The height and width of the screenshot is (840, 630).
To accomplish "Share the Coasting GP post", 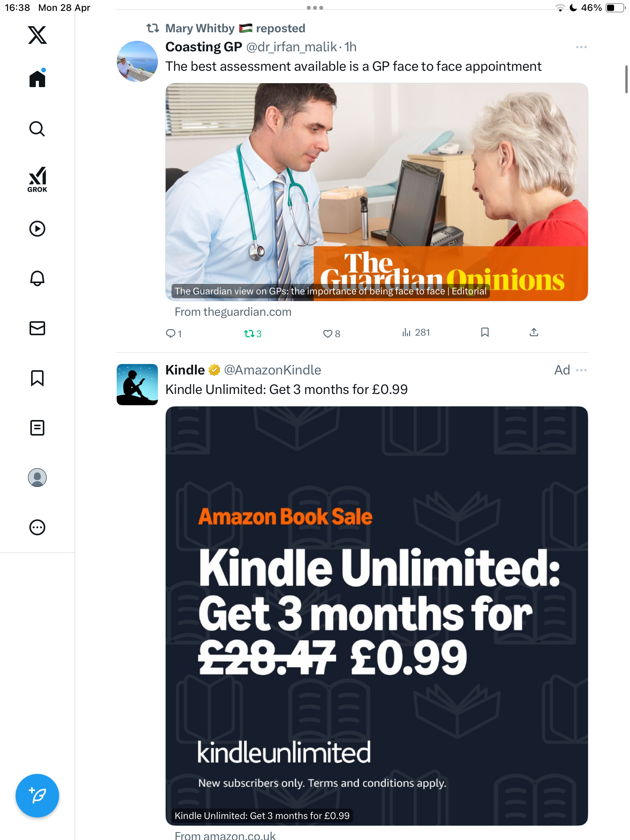I will coord(534,332).
